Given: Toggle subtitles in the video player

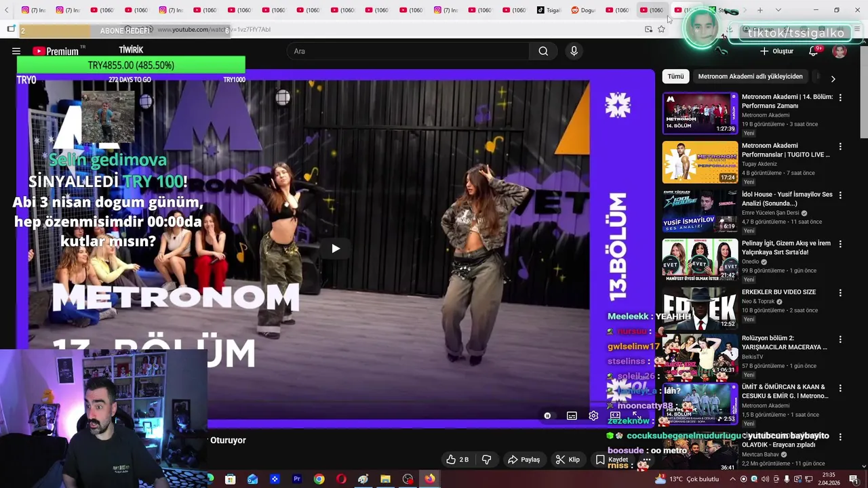Looking at the screenshot, I should 572,415.
